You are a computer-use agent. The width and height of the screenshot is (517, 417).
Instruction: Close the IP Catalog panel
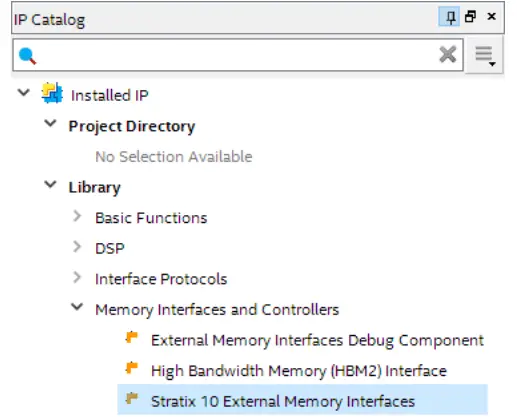pyautogui.click(x=491, y=17)
